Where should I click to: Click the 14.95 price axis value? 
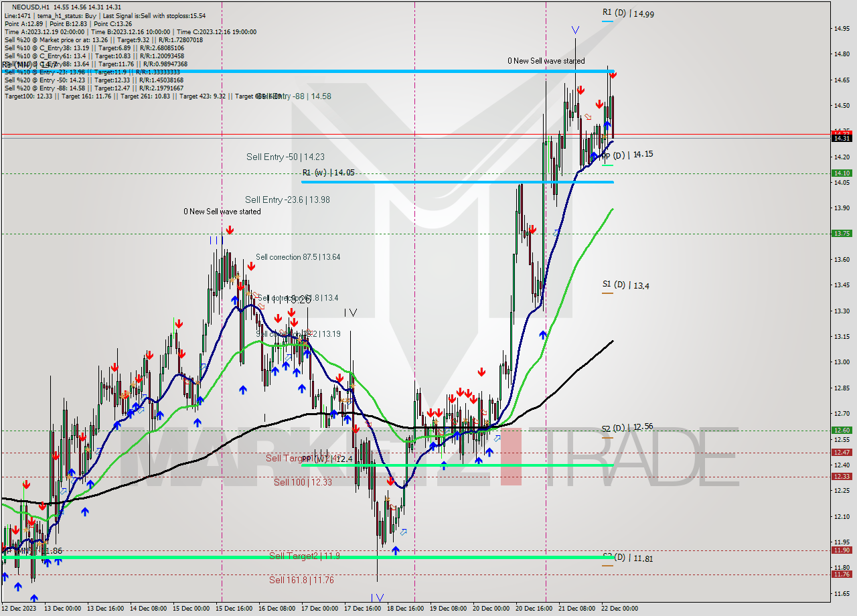[842, 28]
